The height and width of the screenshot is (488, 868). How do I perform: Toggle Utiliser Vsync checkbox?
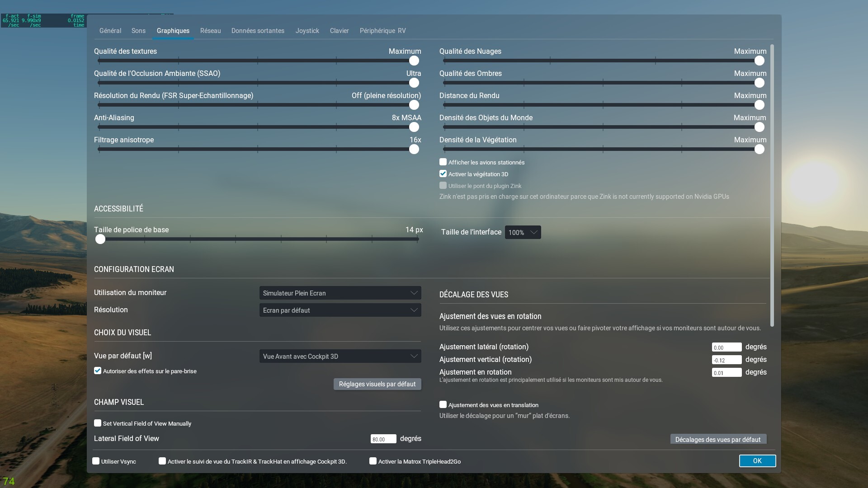click(x=96, y=461)
